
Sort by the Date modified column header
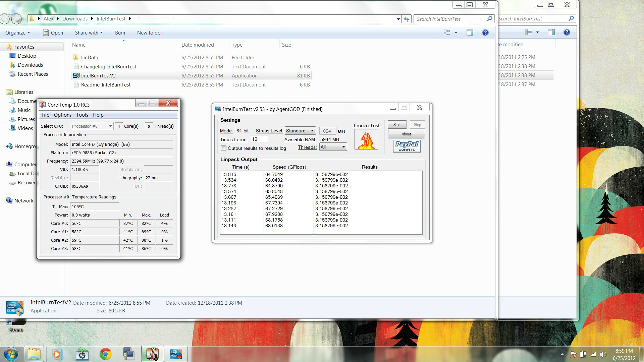click(198, 45)
